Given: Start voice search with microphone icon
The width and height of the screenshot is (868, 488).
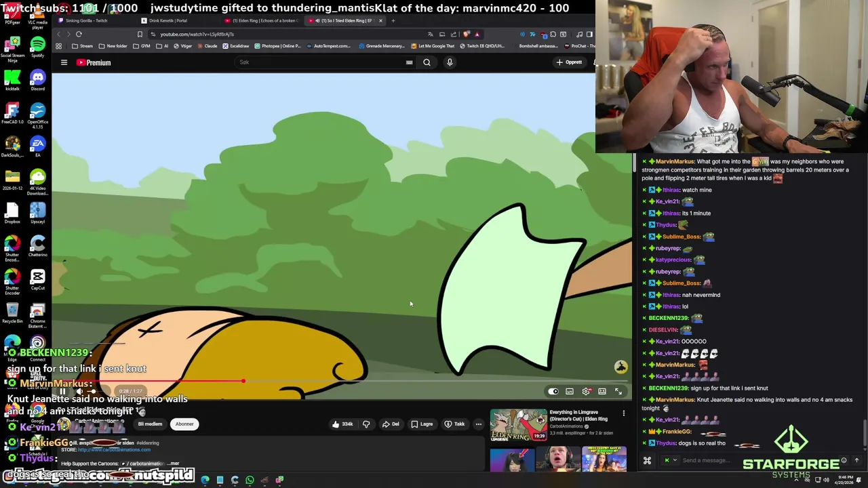Looking at the screenshot, I should click(449, 62).
